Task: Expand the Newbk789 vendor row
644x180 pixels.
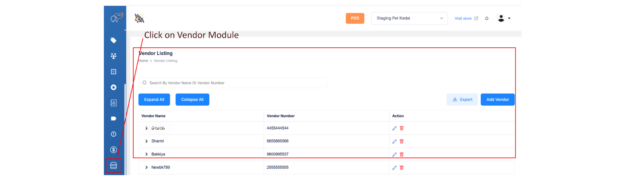Action: point(146,167)
